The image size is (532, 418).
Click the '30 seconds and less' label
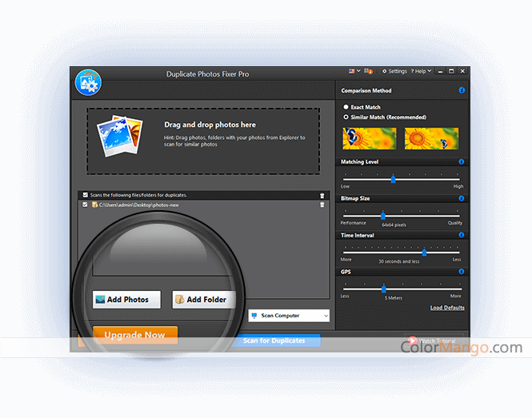point(399,261)
